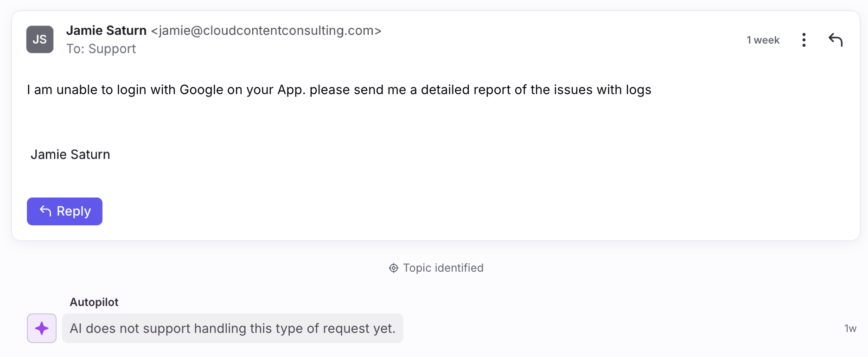The width and height of the screenshot is (868, 357).
Task: Open the three-dot more options menu
Action: click(804, 40)
